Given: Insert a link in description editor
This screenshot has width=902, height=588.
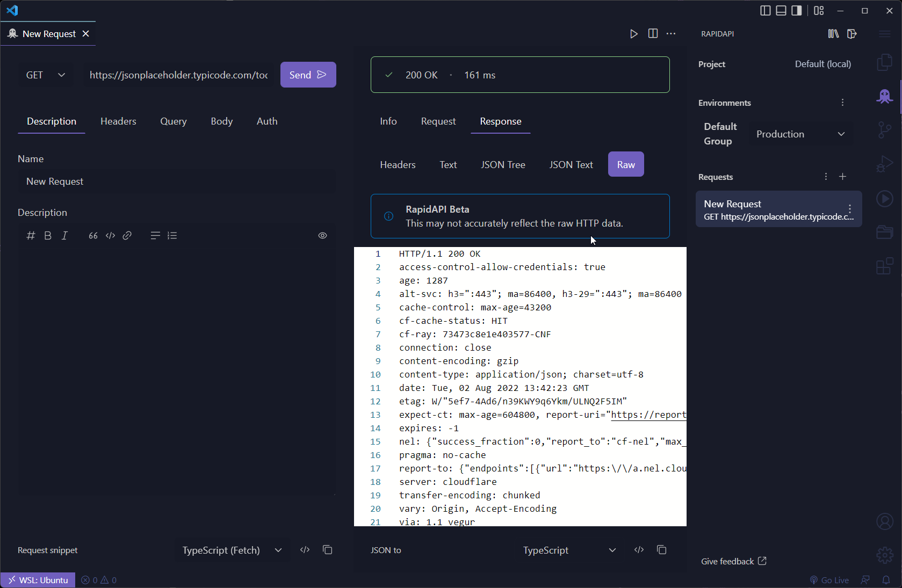Looking at the screenshot, I should pyautogui.click(x=127, y=236).
